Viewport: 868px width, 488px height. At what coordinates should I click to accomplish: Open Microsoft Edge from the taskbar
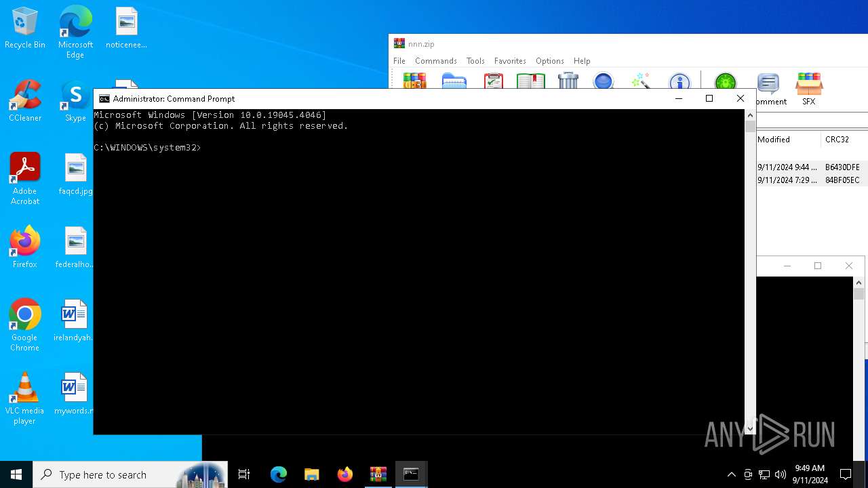pos(279,474)
